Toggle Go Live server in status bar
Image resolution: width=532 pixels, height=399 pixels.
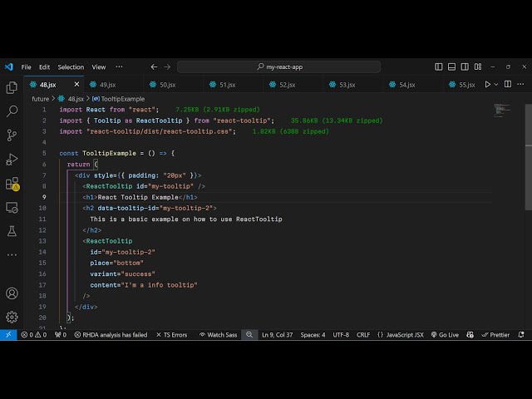pyautogui.click(x=444, y=335)
